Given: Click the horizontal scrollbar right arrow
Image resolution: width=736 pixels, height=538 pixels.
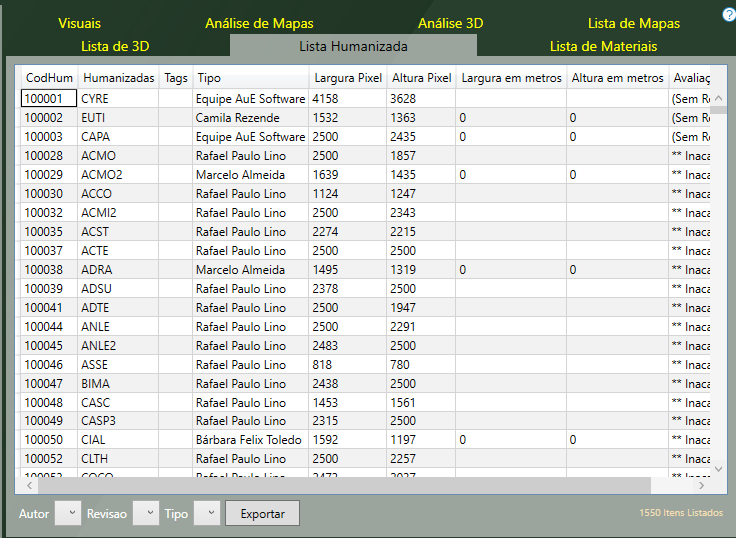Looking at the screenshot, I should (701, 485).
